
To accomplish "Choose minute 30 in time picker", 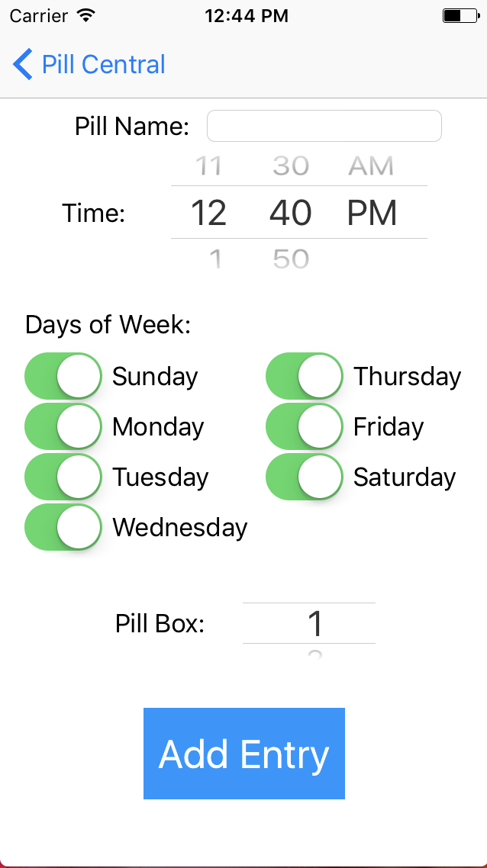I will tap(291, 166).
